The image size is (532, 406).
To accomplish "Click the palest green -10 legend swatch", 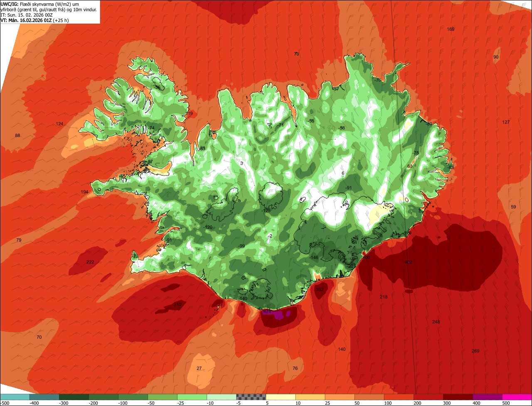I will (x=222, y=397).
